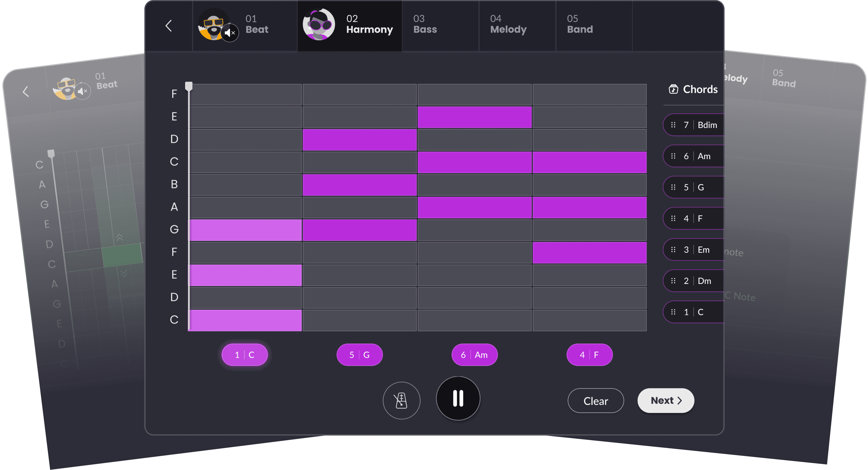
Task: Click the playhead marker atop the grid
Action: 189,86
